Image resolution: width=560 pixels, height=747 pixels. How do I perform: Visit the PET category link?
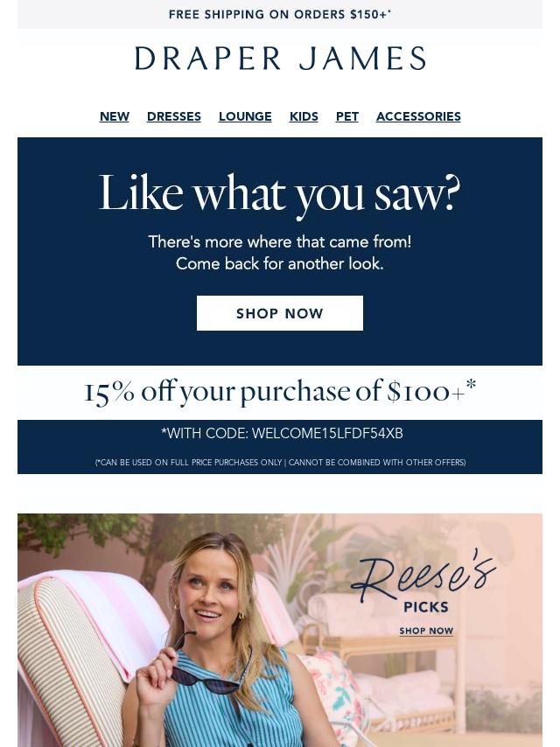(347, 116)
